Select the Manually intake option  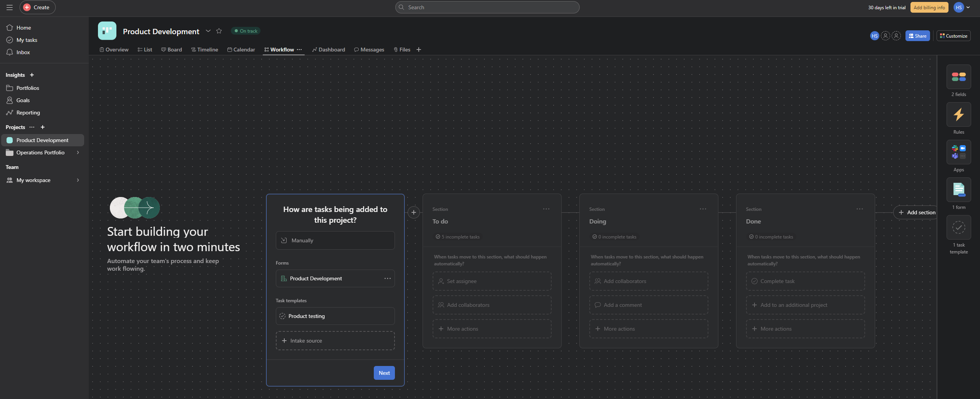335,240
